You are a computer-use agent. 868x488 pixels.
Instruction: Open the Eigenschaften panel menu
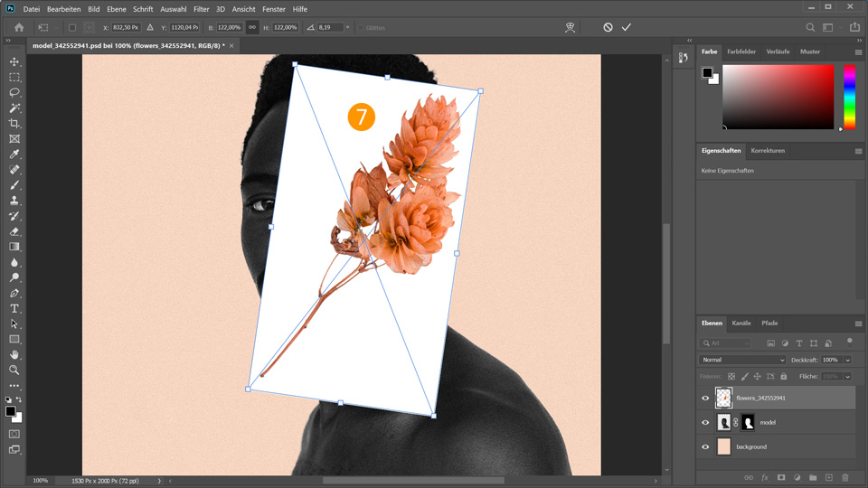(x=859, y=151)
